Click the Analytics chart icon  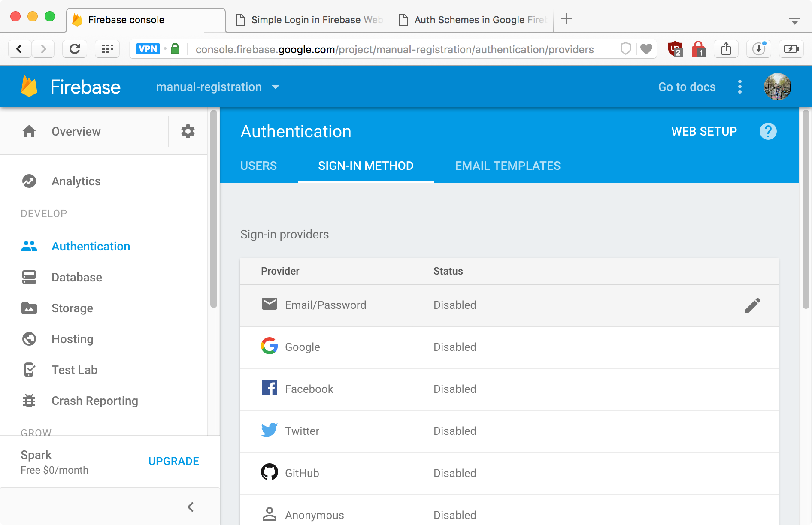[29, 181]
